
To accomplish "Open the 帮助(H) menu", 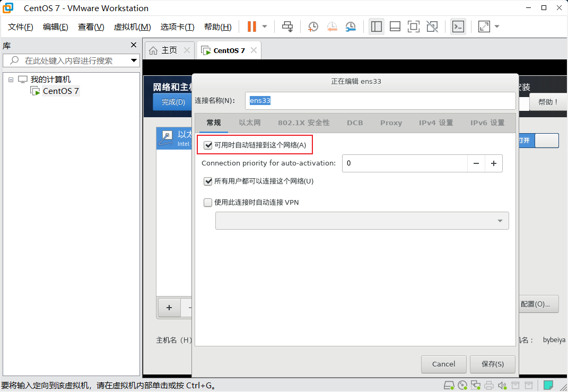I will 218,27.
